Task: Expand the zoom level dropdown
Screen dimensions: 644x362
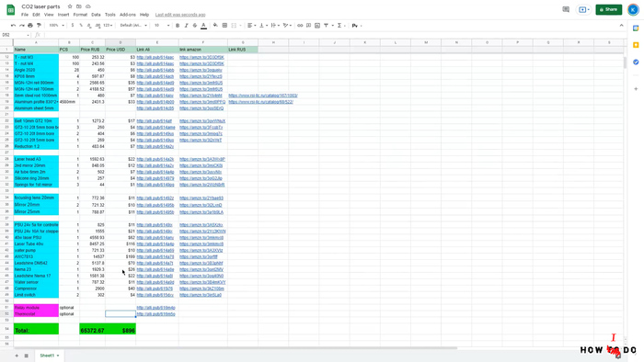Action: pyautogui.click(x=57, y=26)
